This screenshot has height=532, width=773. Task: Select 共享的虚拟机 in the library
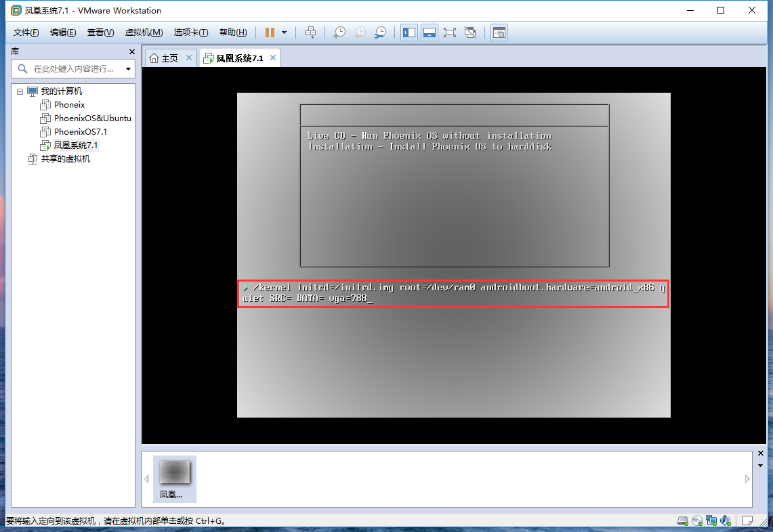(x=66, y=158)
